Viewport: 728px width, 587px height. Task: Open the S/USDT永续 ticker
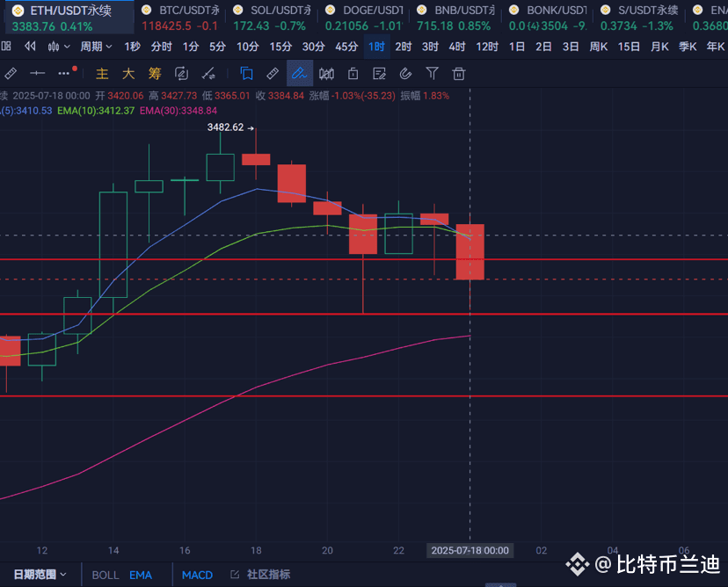[x=639, y=18]
